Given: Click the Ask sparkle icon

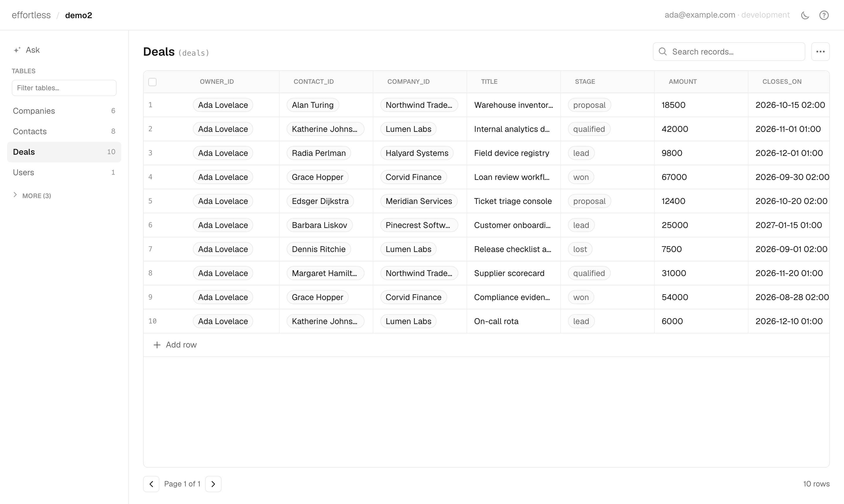Looking at the screenshot, I should tap(17, 50).
